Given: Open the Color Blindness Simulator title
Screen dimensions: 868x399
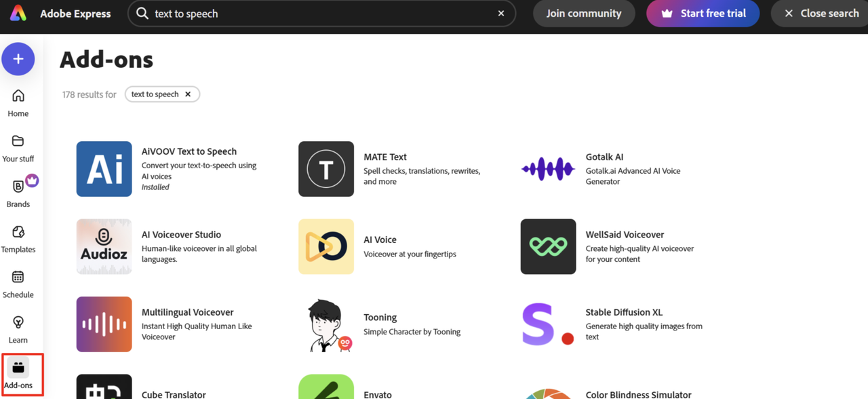Looking at the screenshot, I should [x=638, y=394].
